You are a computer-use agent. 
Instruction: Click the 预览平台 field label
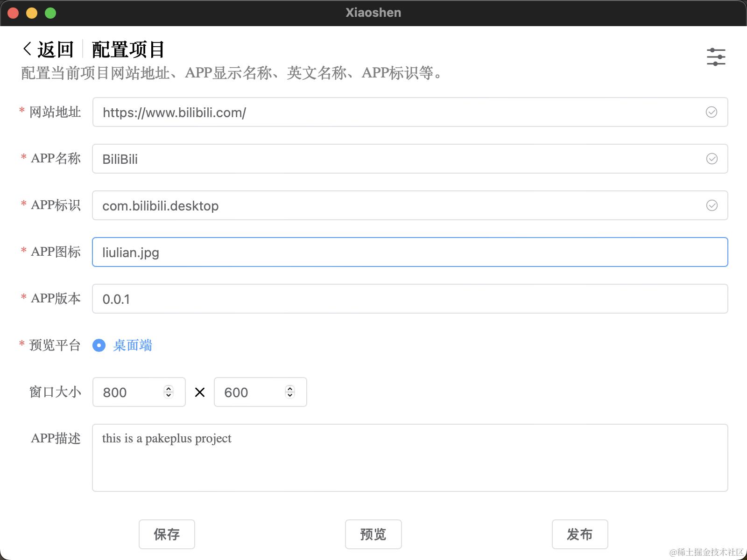tap(55, 345)
